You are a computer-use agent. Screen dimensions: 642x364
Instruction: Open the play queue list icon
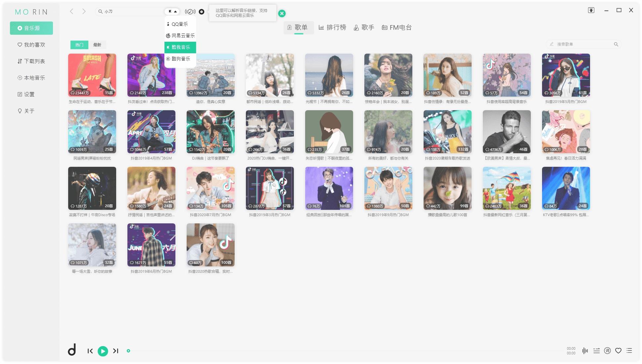(629, 351)
